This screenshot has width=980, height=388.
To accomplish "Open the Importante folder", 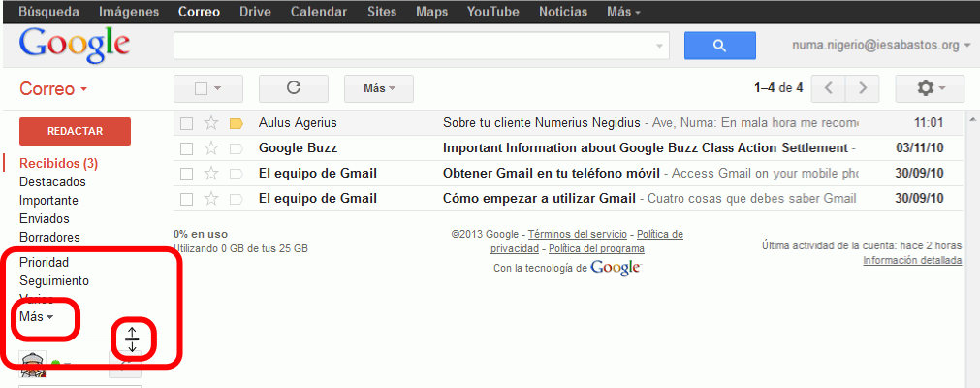I will pyautogui.click(x=48, y=201).
